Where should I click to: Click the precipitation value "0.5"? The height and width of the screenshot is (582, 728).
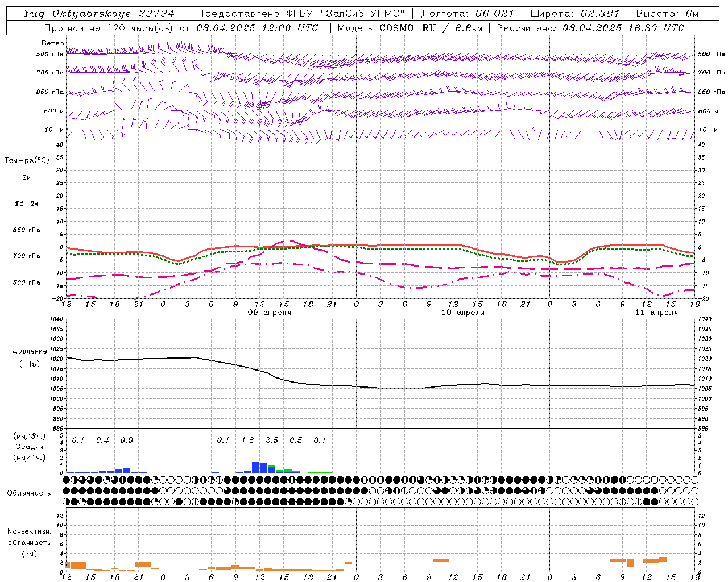click(x=296, y=440)
